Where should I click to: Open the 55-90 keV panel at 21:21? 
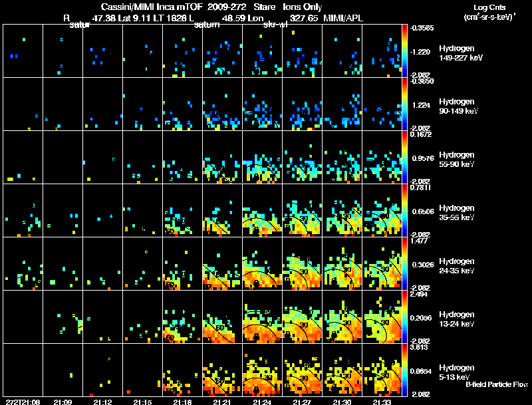223,157
